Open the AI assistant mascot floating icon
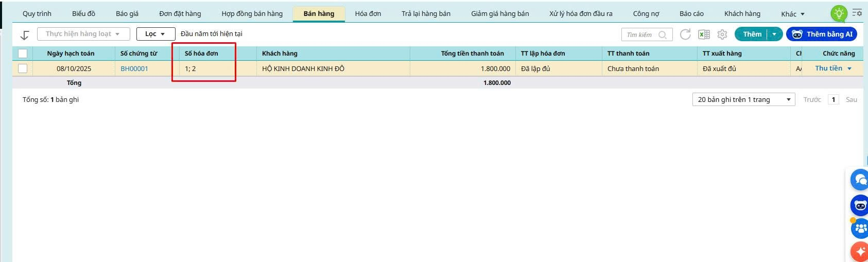Image resolution: width=868 pixels, height=262 pixels. click(x=859, y=205)
